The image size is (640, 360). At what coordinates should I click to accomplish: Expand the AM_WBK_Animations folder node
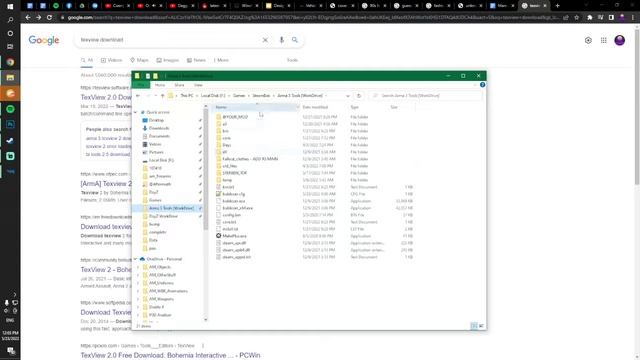click(x=138, y=291)
